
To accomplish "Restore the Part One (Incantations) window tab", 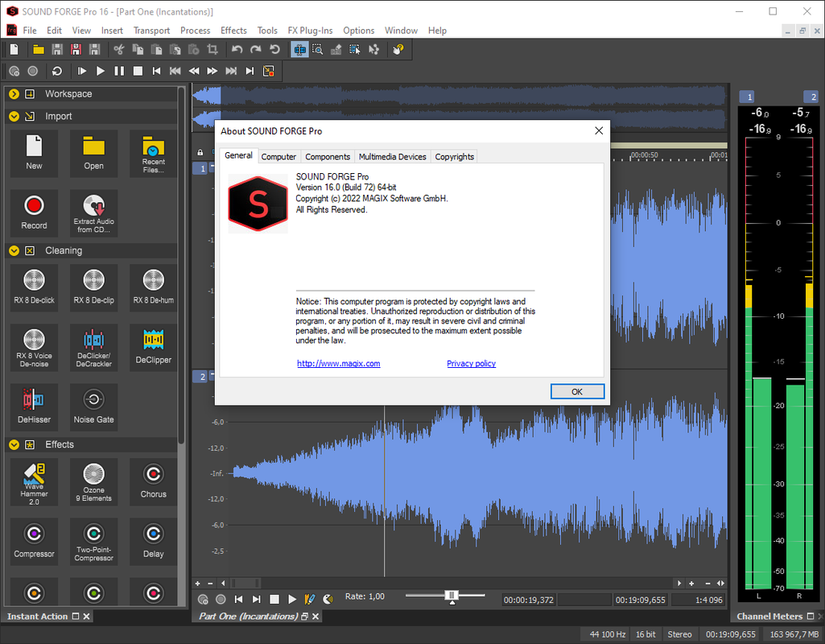I will [x=304, y=616].
